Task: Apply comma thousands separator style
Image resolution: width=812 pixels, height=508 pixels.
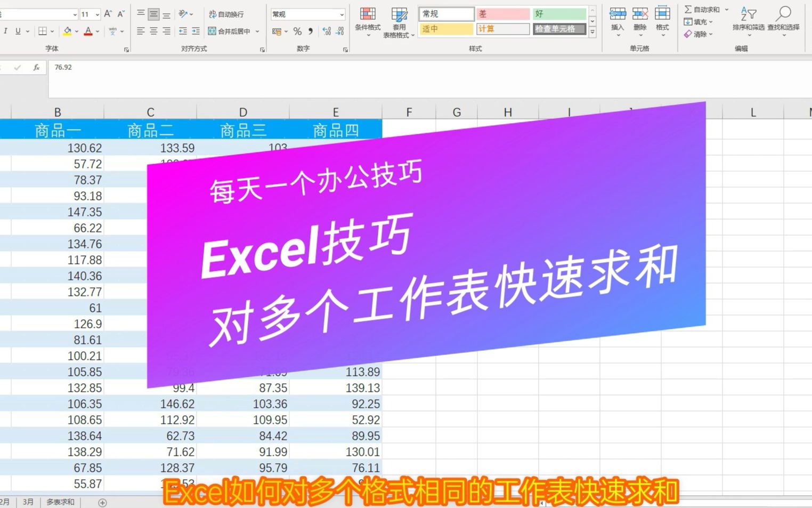Action: pos(311,31)
